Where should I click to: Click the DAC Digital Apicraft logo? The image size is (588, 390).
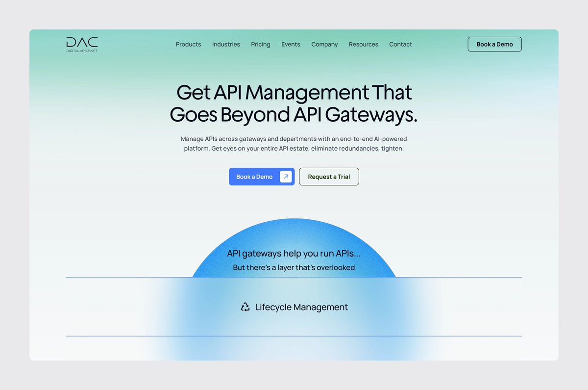[x=82, y=44]
